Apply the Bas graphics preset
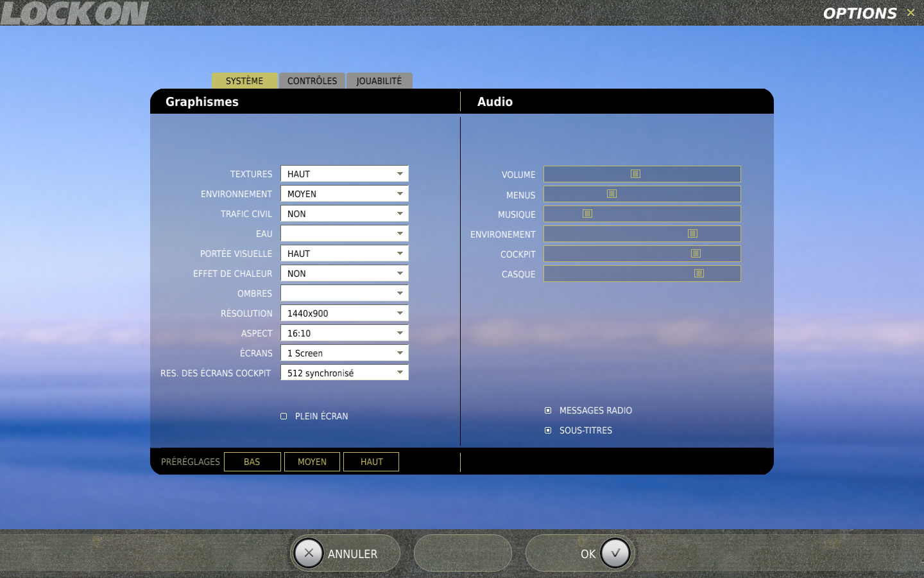 pyautogui.click(x=252, y=462)
